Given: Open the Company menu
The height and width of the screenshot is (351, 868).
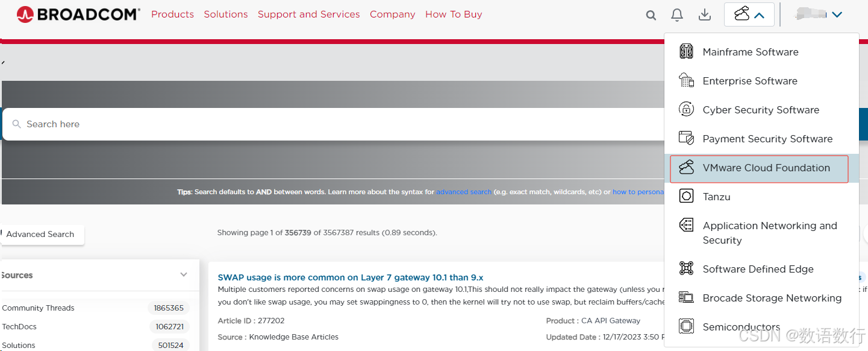Looking at the screenshot, I should click(393, 14).
